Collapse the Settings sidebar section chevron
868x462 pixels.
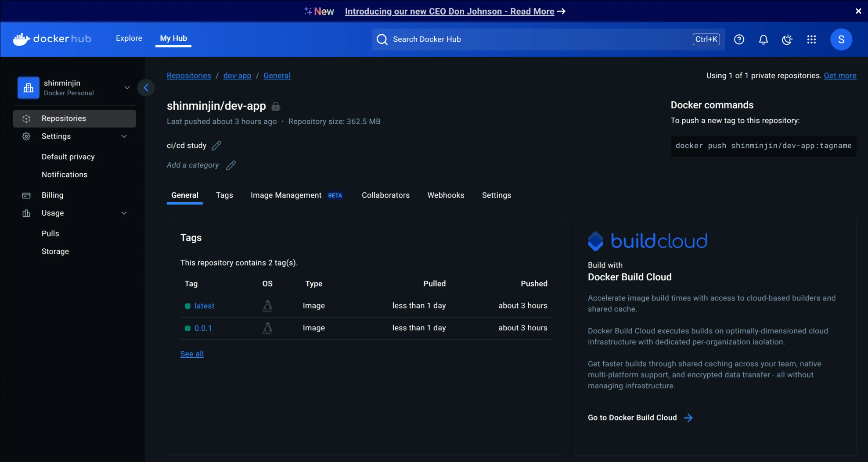(124, 136)
